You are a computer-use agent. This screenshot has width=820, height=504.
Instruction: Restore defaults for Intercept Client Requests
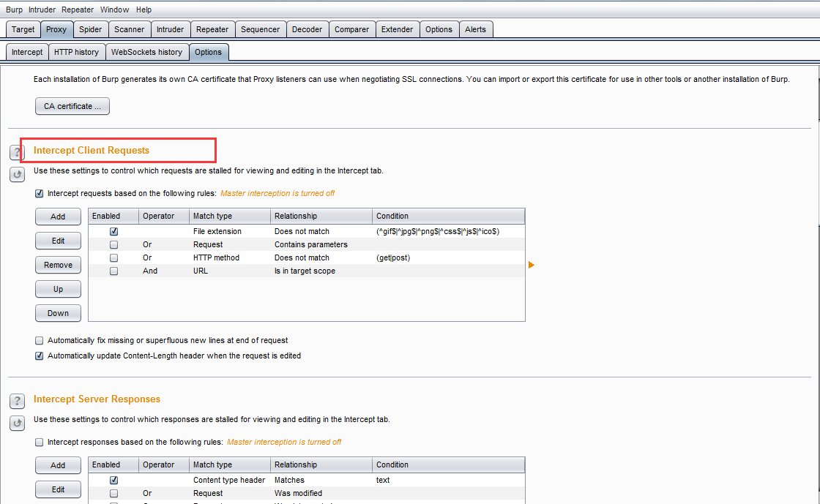point(17,174)
